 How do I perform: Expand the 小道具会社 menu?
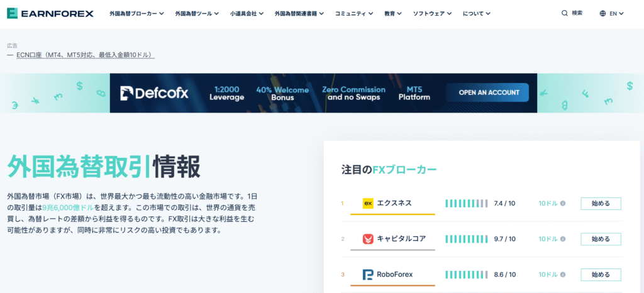click(x=247, y=14)
